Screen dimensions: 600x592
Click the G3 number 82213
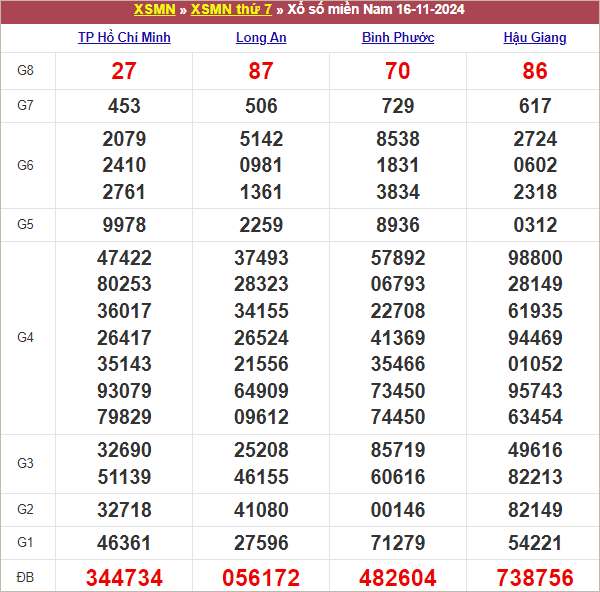pos(535,477)
